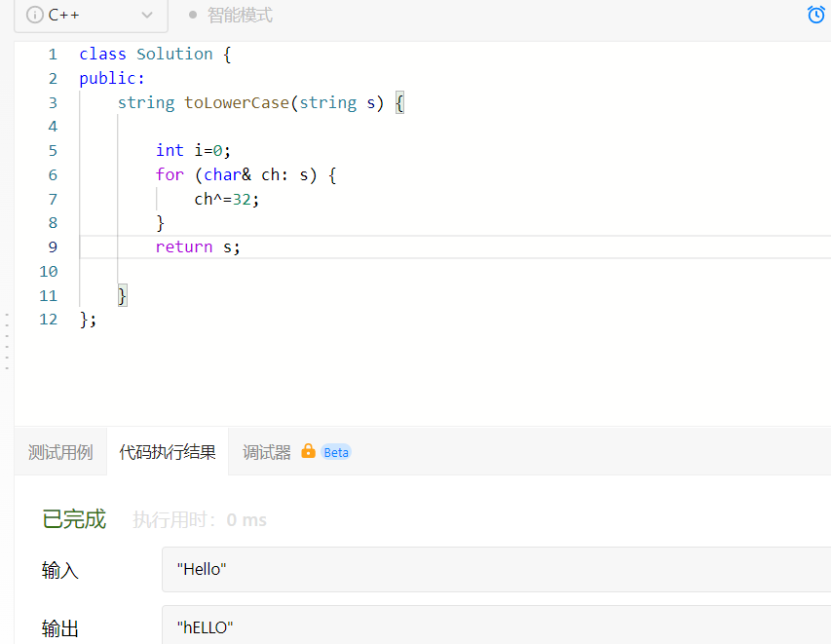Image resolution: width=831 pixels, height=644 pixels.
Task: Click the 执行用时: 0 ms text
Action: (200, 520)
